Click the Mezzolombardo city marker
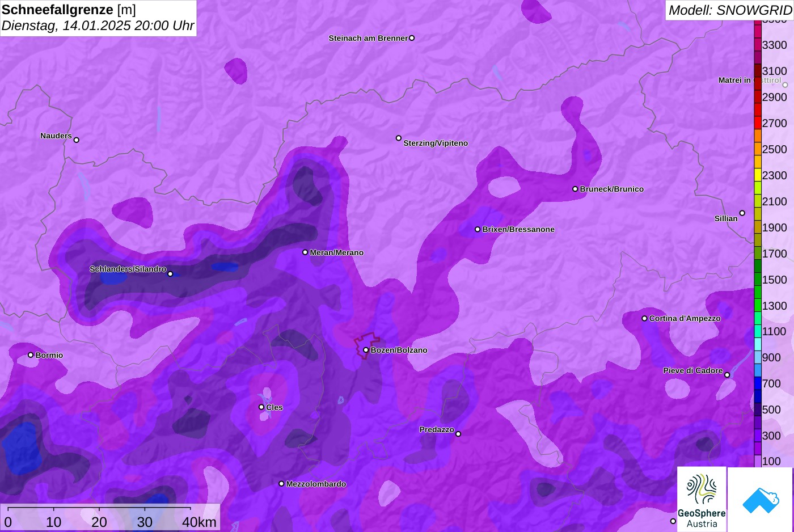This screenshot has width=794, height=532. click(x=281, y=484)
